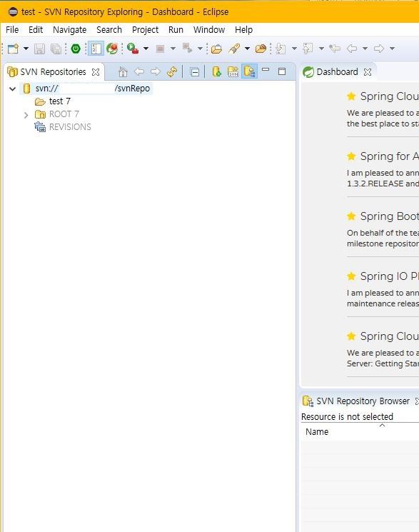
Task: Click the Run with toolbox launch icon
Action: coord(132,48)
